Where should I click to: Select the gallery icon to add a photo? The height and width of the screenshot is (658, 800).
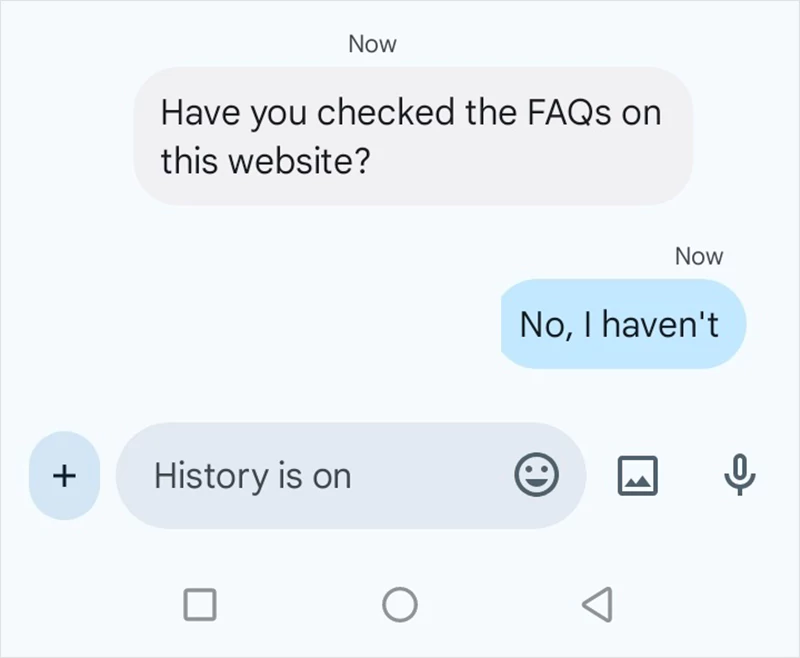coord(637,476)
